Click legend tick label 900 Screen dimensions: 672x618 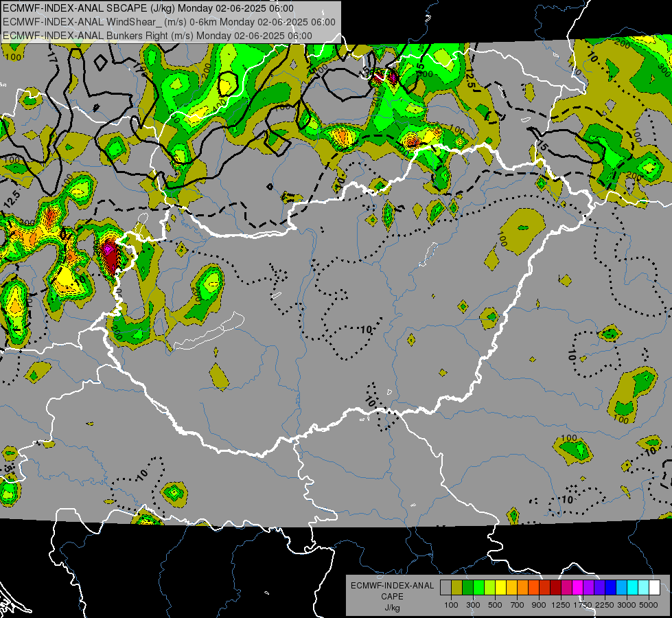pos(539,605)
